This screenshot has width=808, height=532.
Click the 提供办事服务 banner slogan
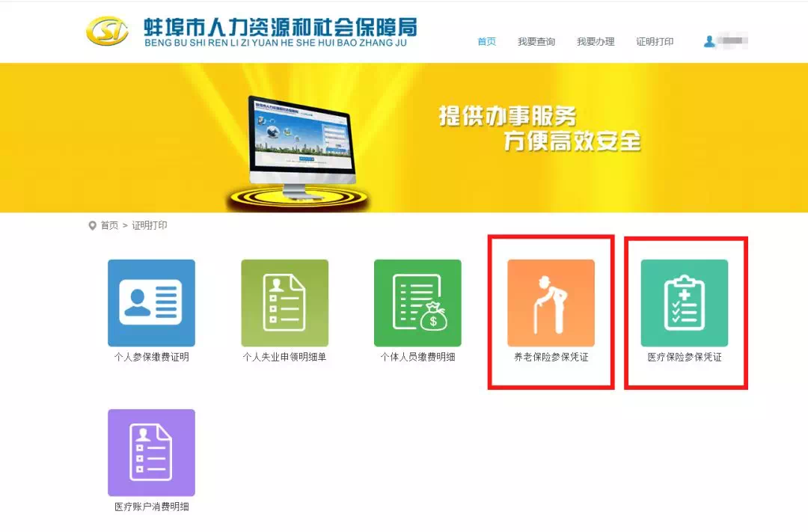(507, 116)
